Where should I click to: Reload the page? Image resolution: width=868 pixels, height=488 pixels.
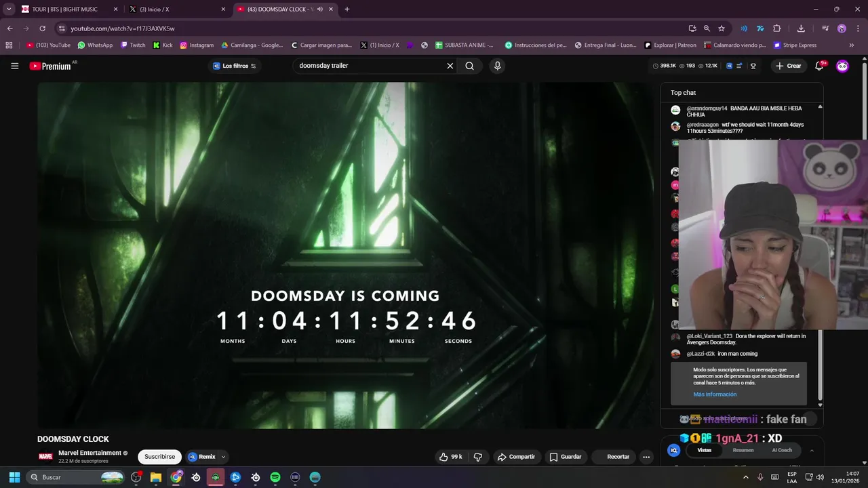click(42, 28)
